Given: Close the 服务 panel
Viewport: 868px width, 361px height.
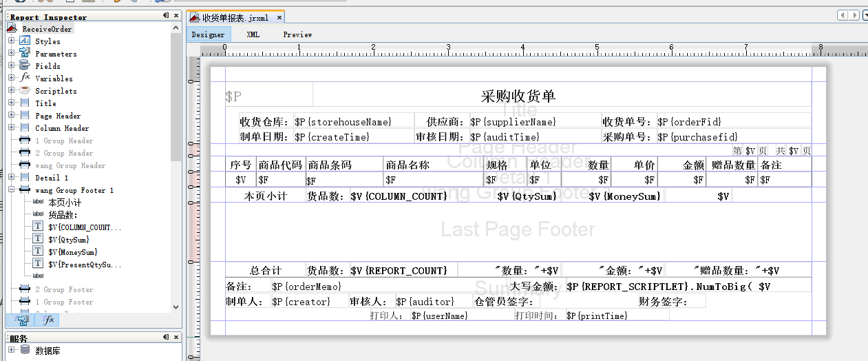Looking at the screenshot, I should click(176, 338).
